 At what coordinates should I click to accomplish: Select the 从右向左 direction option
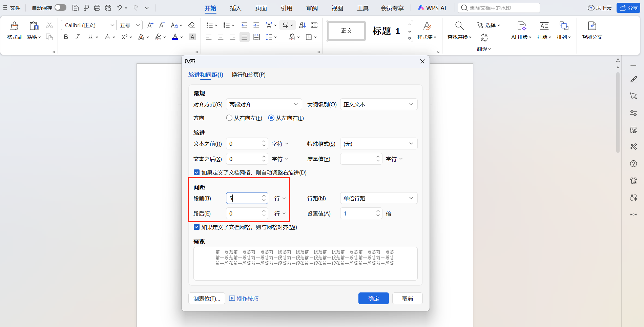[x=229, y=118]
